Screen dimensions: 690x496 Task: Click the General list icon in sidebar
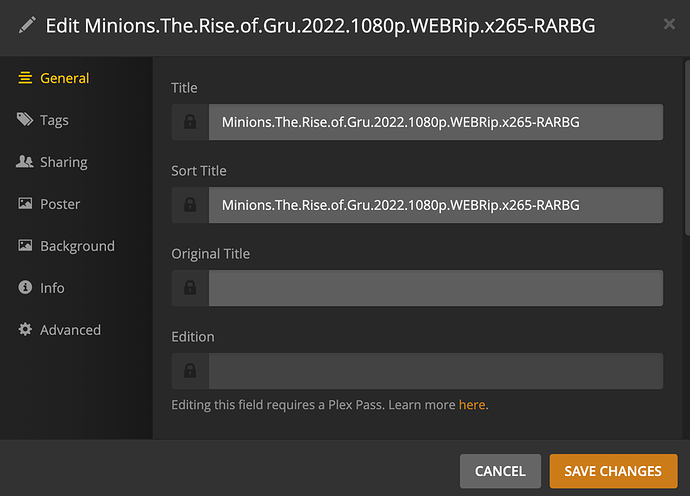pos(25,78)
